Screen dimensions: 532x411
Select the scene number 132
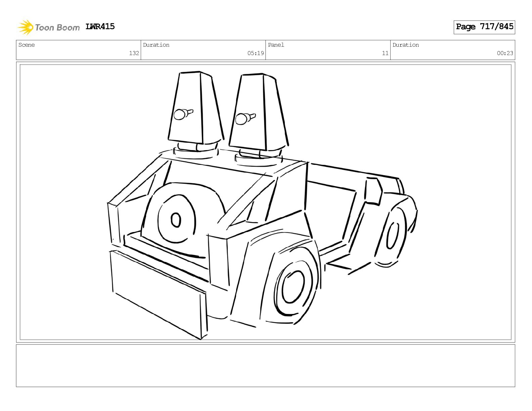(134, 53)
